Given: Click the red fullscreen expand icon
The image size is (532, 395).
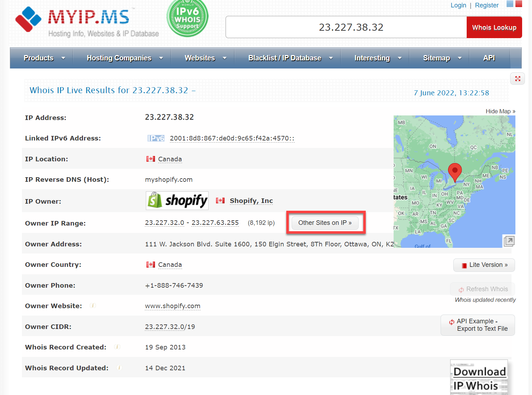Looking at the screenshot, I should pos(518,79).
